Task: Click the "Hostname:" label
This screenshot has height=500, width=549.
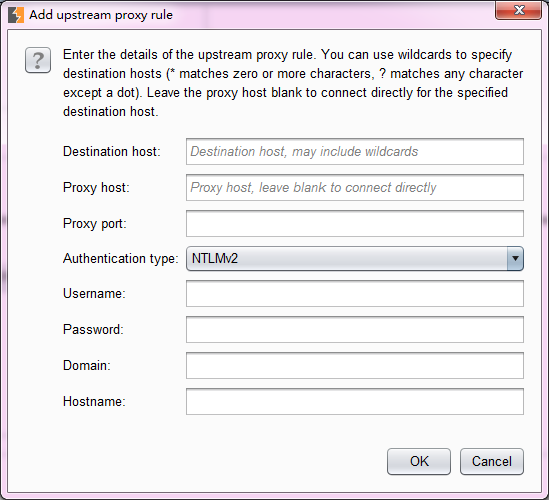Action: coord(94,402)
